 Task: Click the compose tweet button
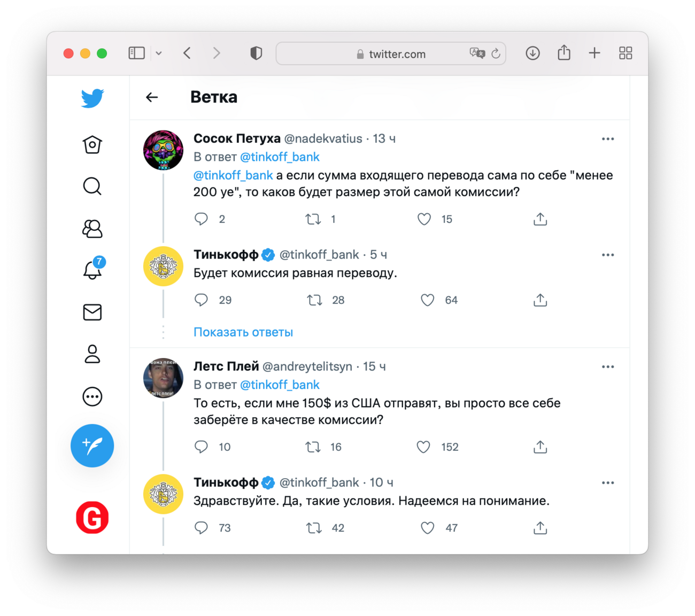92,446
